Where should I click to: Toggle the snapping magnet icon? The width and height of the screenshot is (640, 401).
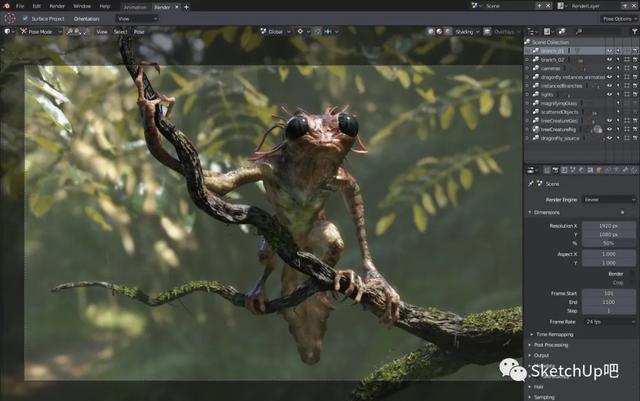[318, 31]
